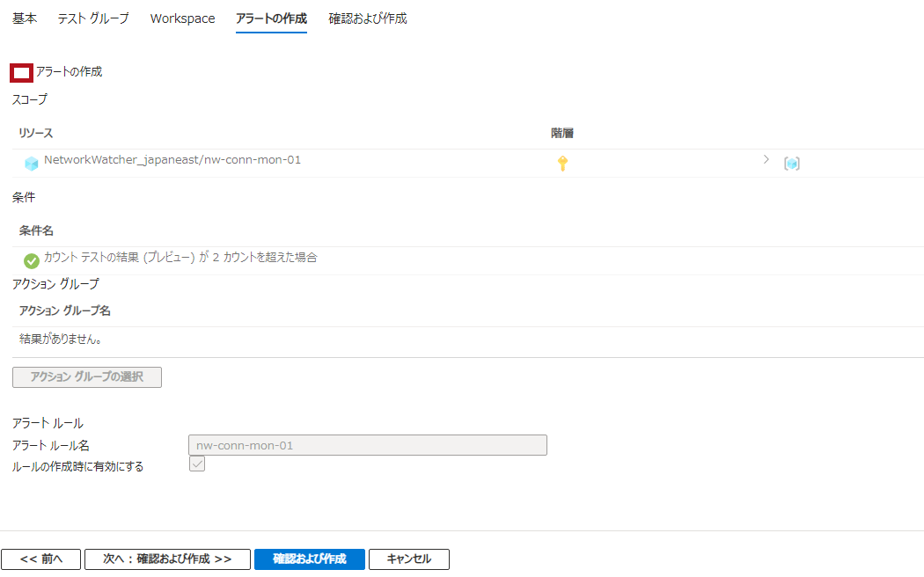Screen dimensions: 924x577
Task: Click the アクション グループの選択 button
Action: (86, 376)
